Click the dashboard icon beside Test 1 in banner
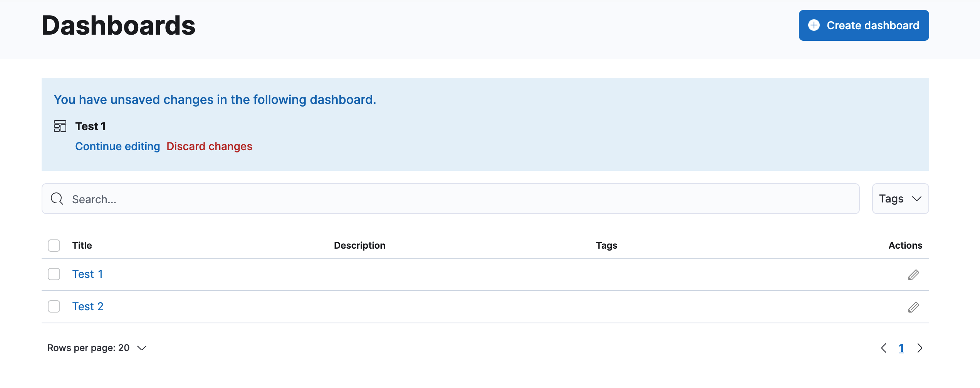The width and height of the screenshot is (980, 388). tap(60, 126)
